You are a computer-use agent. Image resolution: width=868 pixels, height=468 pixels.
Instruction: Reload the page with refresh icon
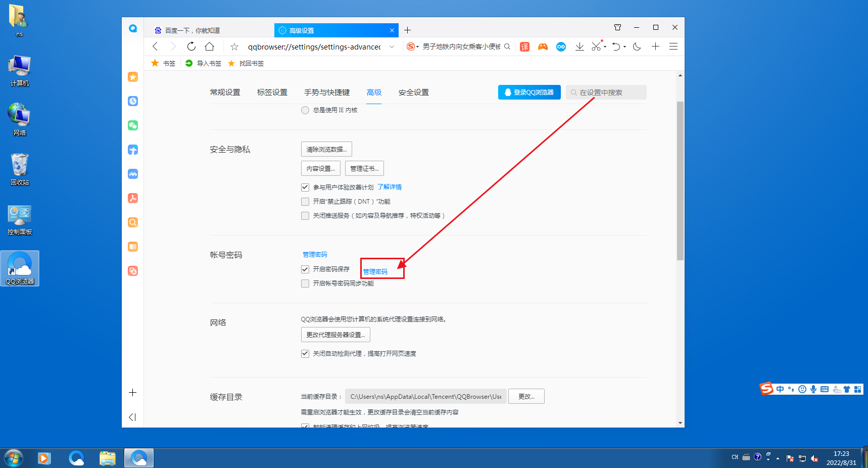(x=191, y=46)
